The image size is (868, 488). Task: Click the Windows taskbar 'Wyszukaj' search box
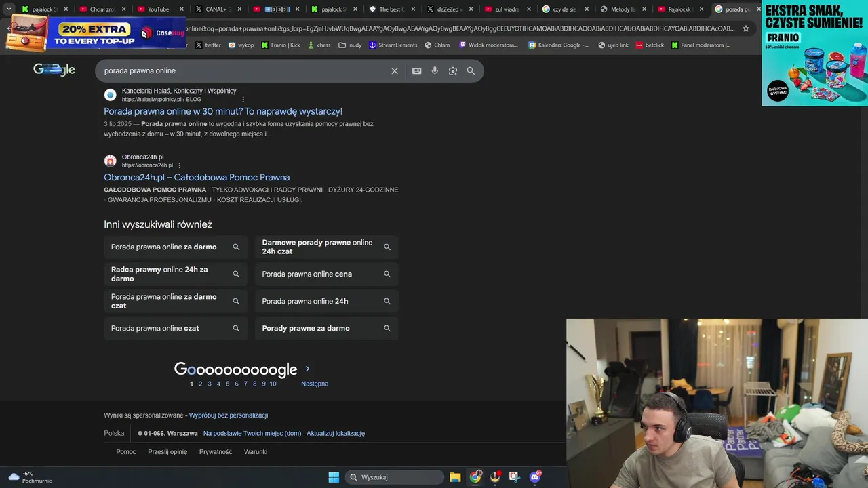tap(395, 477)
